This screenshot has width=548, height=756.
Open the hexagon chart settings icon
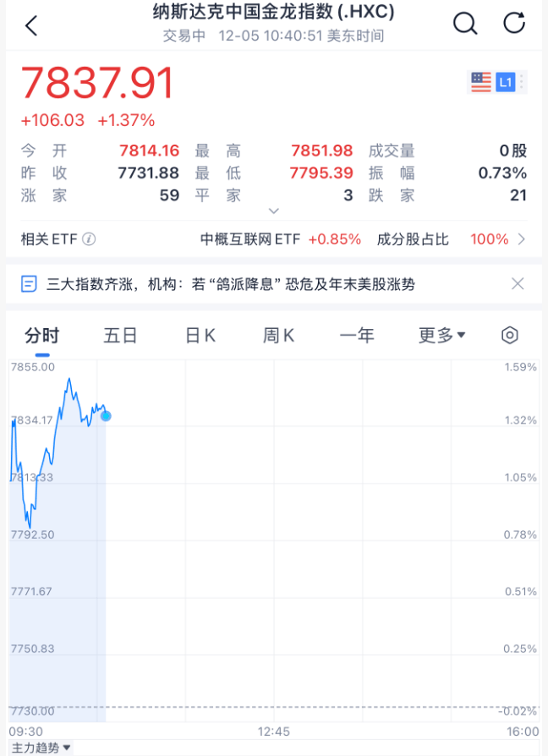[x=509, y=335]
